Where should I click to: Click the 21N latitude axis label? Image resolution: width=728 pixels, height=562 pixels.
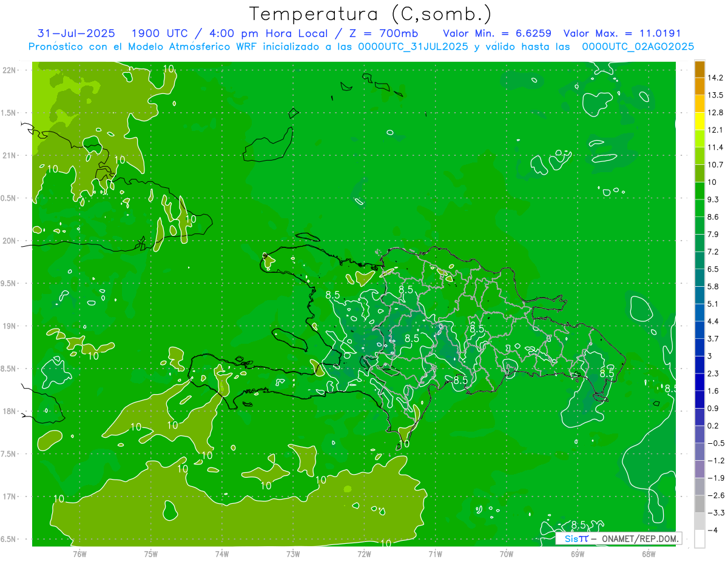coord(10,155)
